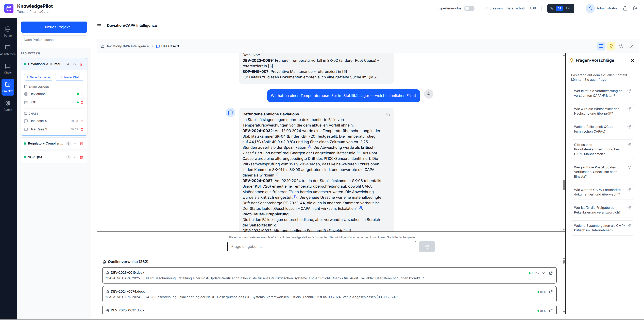
Task: Open chat settings via the gear icon
Action: click(x=621, y=46)
